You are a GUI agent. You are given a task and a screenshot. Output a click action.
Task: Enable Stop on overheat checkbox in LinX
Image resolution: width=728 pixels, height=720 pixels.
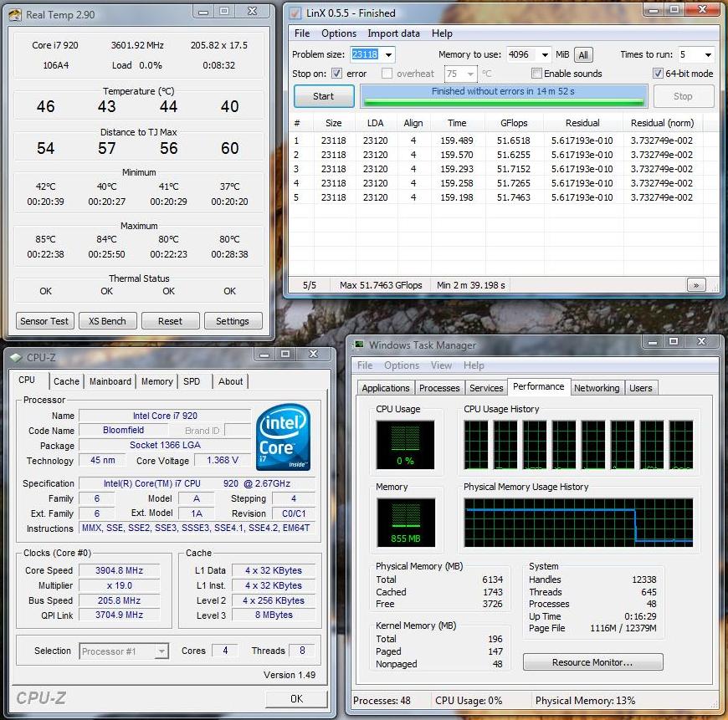tap(387, 74)
